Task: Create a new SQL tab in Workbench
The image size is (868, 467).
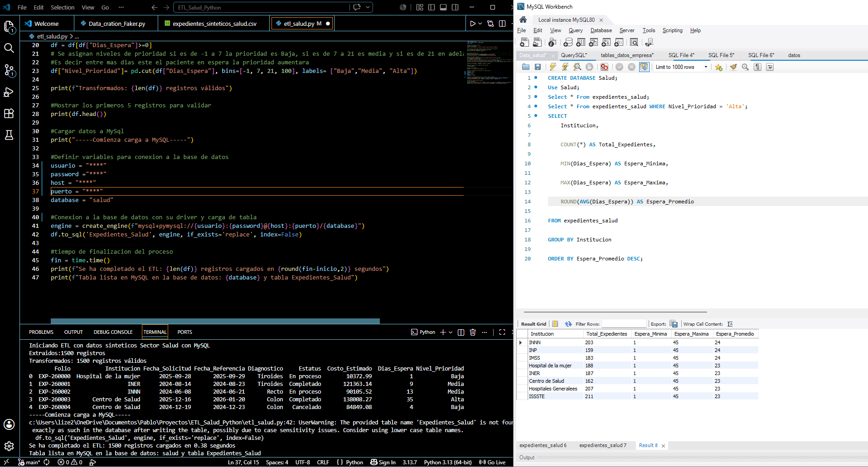Action: [x=524, y=42]
